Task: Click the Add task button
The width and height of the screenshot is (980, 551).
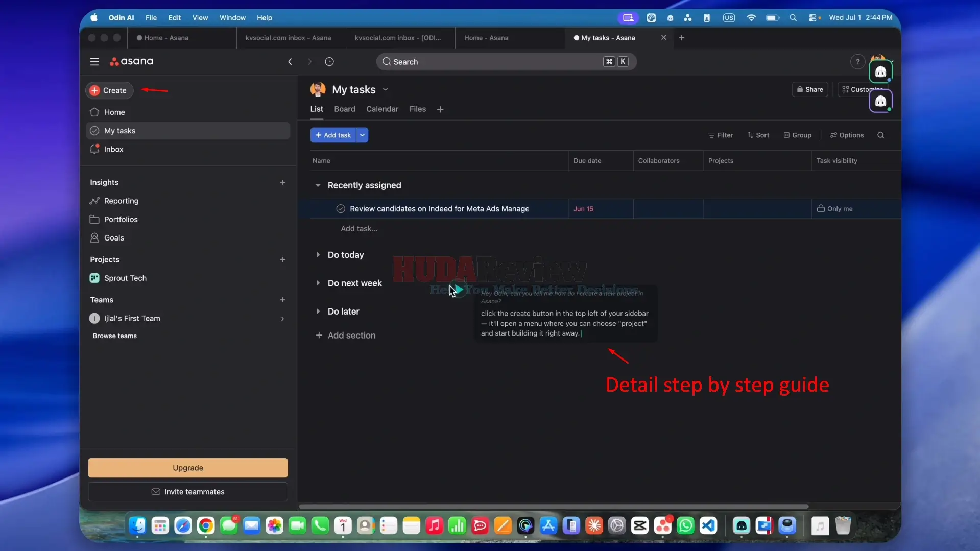Action: (333, 135)
